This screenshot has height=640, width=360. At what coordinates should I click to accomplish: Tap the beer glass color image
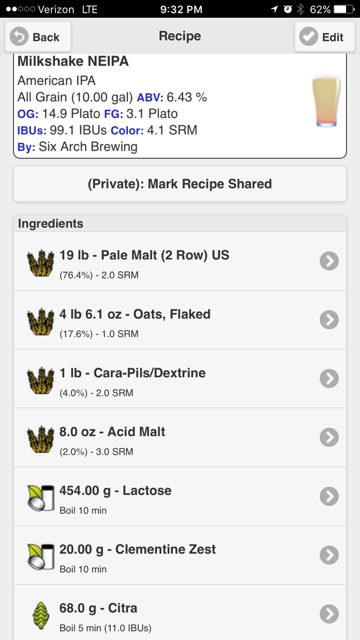[x=327, y=100]
